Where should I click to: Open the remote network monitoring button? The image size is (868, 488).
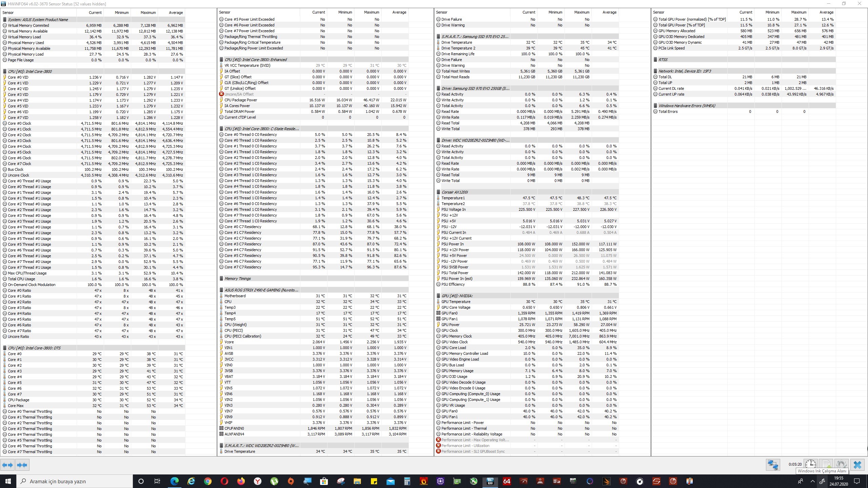click(773, 465)
